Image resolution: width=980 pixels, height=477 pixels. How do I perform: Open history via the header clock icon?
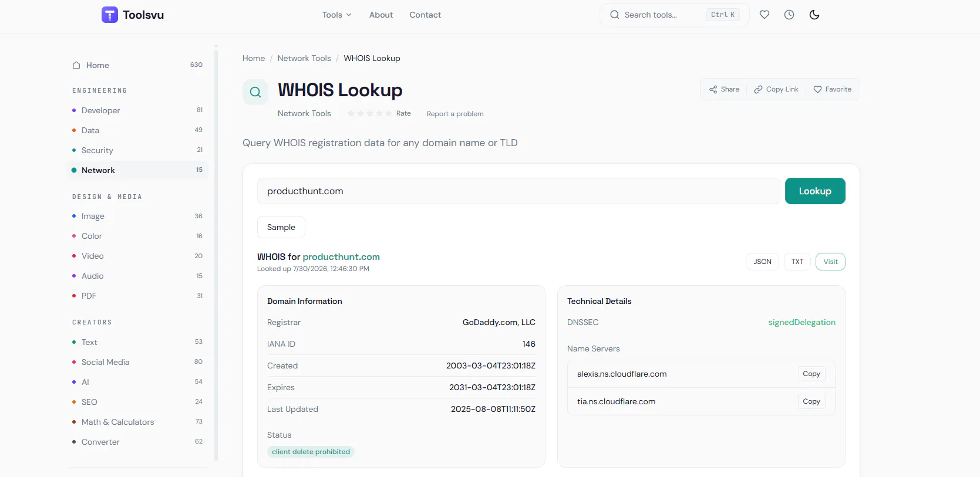point(789,15)
